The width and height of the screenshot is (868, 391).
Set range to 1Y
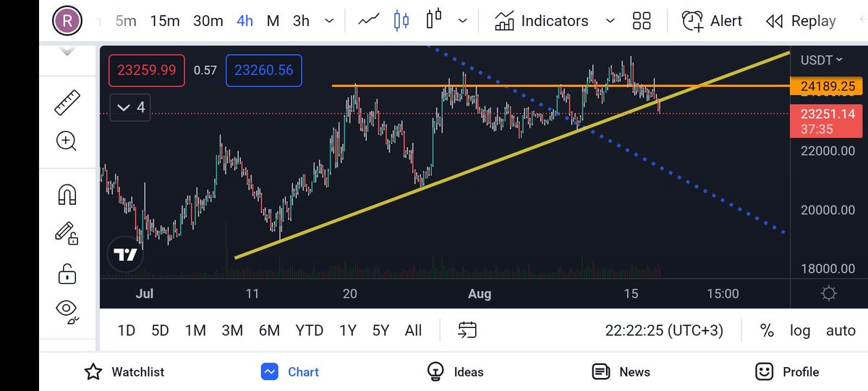pyautogui.click(x=348, y=330)
